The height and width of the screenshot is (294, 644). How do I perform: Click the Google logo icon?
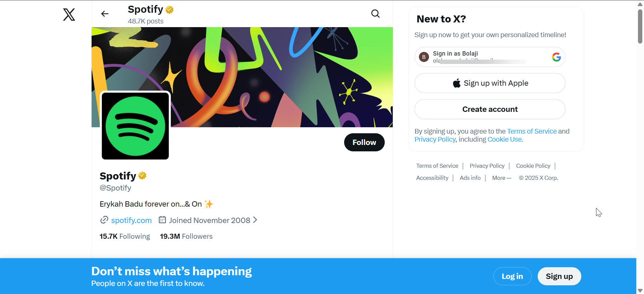(x=556, y=57)
